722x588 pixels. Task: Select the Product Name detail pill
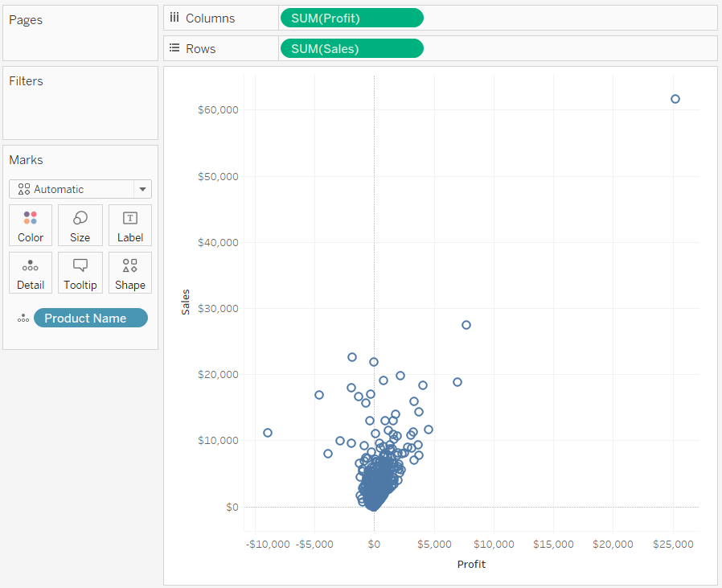coord(90,318)
